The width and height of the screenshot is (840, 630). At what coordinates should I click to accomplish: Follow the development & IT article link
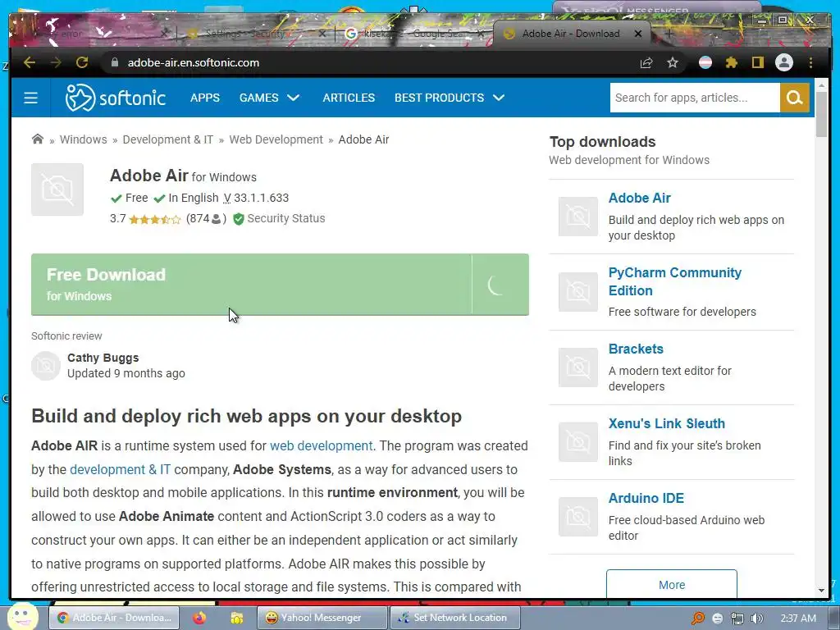click(x=120, y=469)
